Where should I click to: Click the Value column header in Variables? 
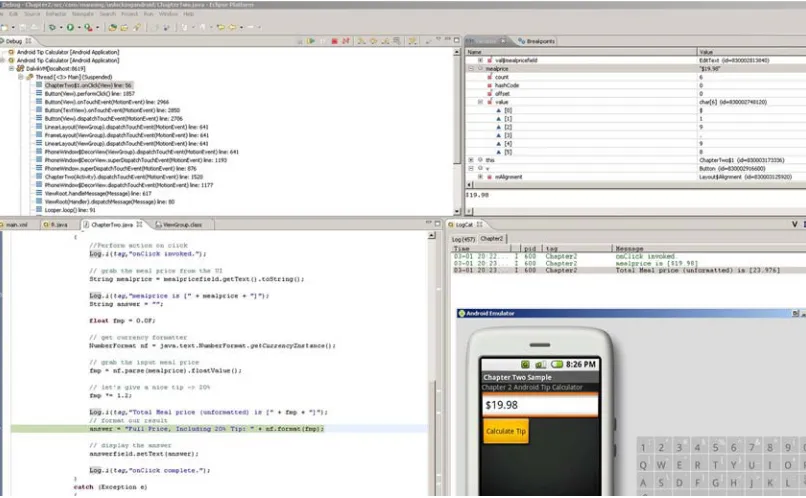point(752,52)
